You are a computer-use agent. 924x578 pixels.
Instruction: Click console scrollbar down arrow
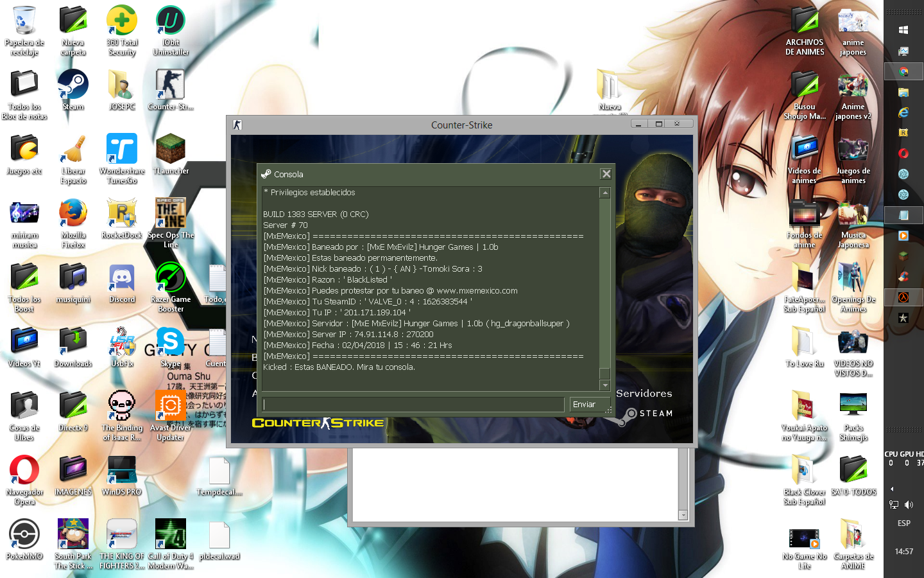click(604, 385)
